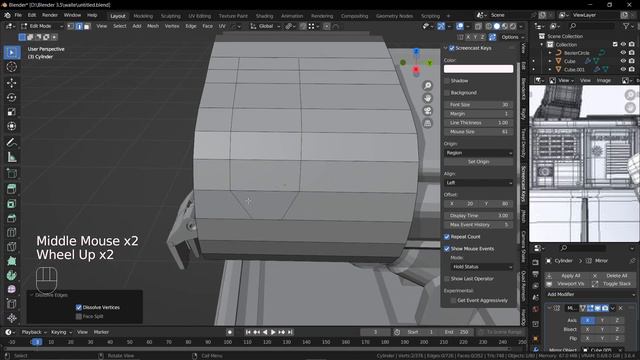
Task: Click the Delete All modifiers button
Action: coord(613,276)
